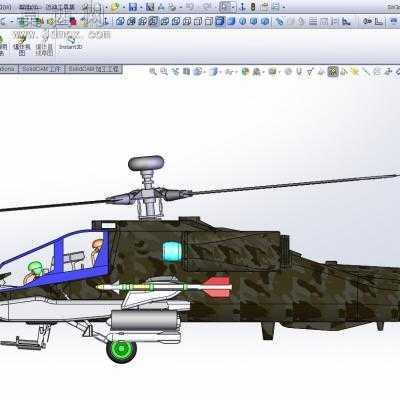Expand the View Settings dropdown arrow
Image resolution: width=400 pixels, height=400 pixels.
(279, 71)
